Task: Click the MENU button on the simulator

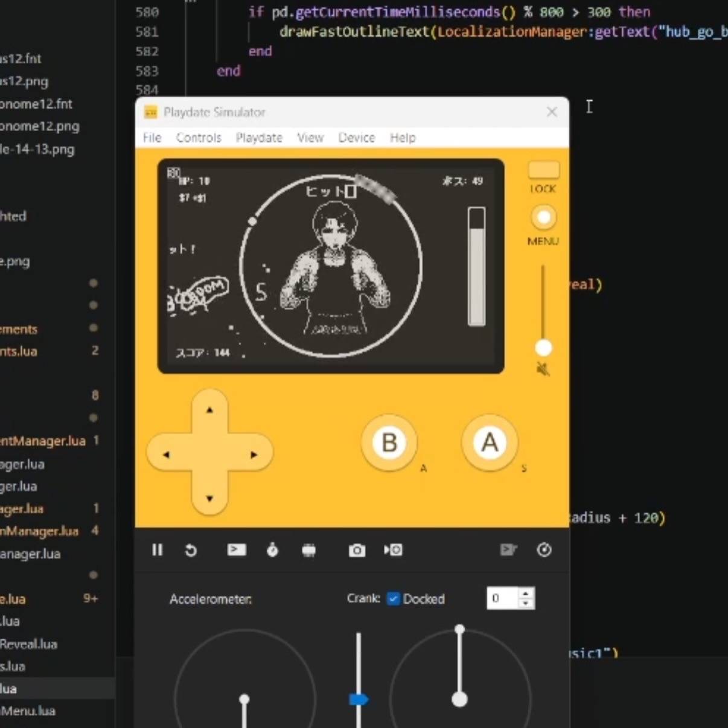Action: (543, 217)
